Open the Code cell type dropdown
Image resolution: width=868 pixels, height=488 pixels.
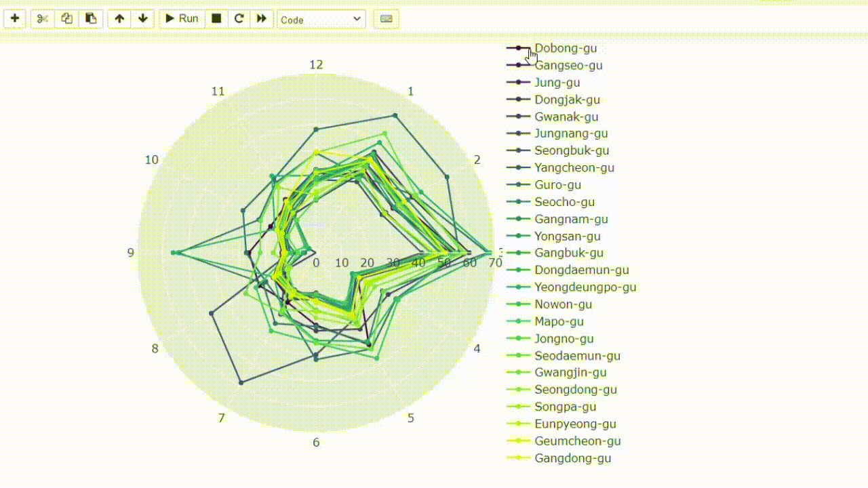321,19
